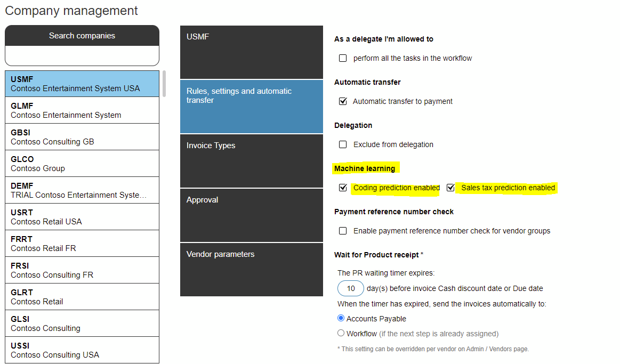This screenshot has width=620, height=364.
Task: Select the Accounts Payable radio option
Action: [x=341, y=318]
